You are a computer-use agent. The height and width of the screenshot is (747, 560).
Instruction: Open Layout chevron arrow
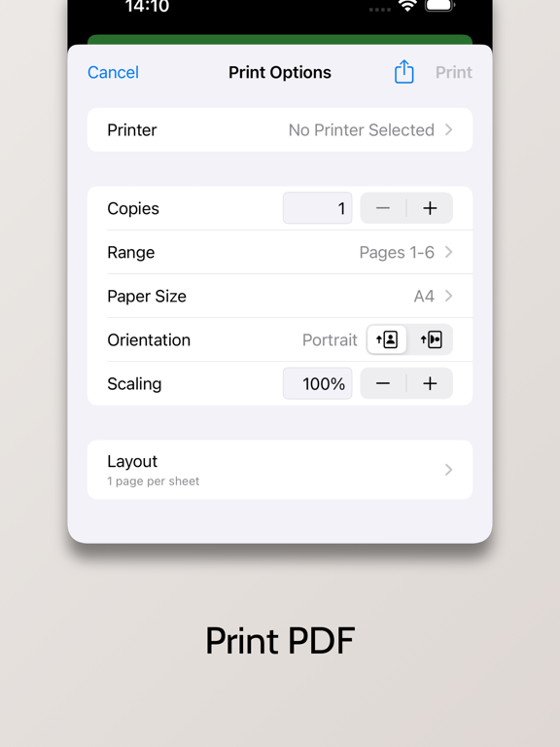(448, 470)
